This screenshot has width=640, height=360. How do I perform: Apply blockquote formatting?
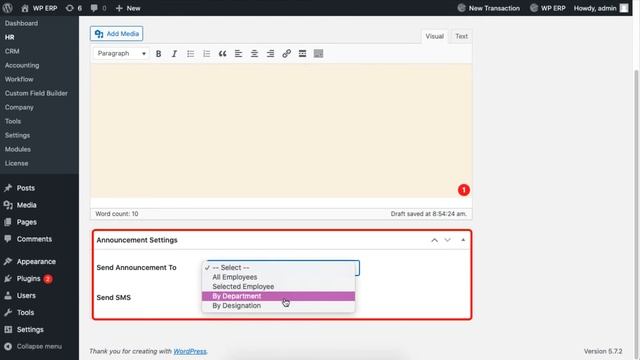click(222, 53)
